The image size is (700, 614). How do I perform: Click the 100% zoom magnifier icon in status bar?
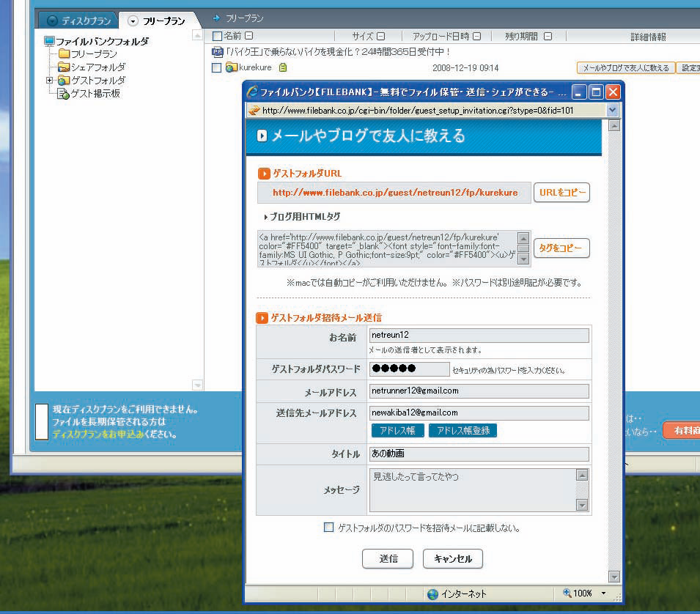click(x=567, y=593)
